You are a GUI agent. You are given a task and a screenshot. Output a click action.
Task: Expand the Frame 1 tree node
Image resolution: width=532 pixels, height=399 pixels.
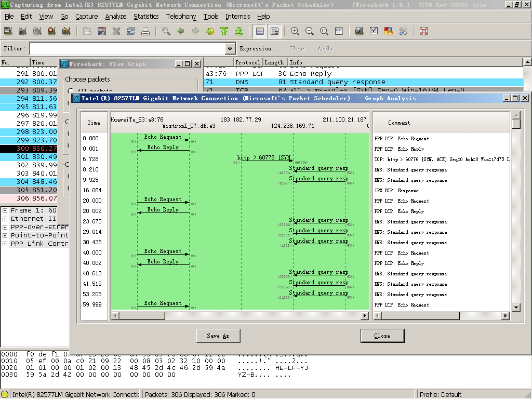pyautogui.click(x=5, y=210)
